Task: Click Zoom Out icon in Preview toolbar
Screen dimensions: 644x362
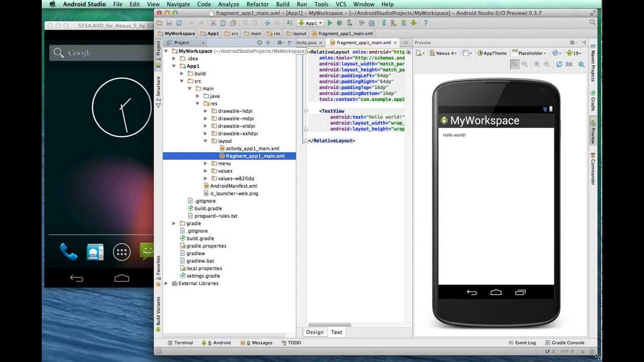Action: tap(547, 64)
